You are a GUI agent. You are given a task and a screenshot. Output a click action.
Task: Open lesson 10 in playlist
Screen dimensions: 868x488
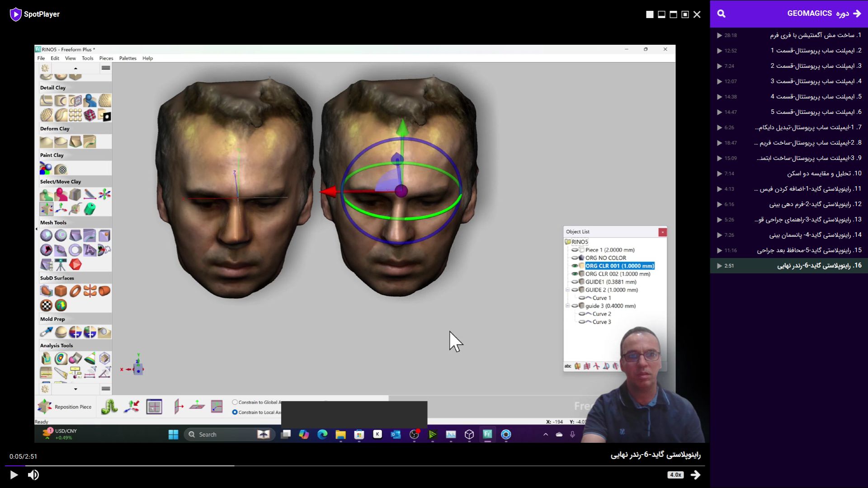789,174
